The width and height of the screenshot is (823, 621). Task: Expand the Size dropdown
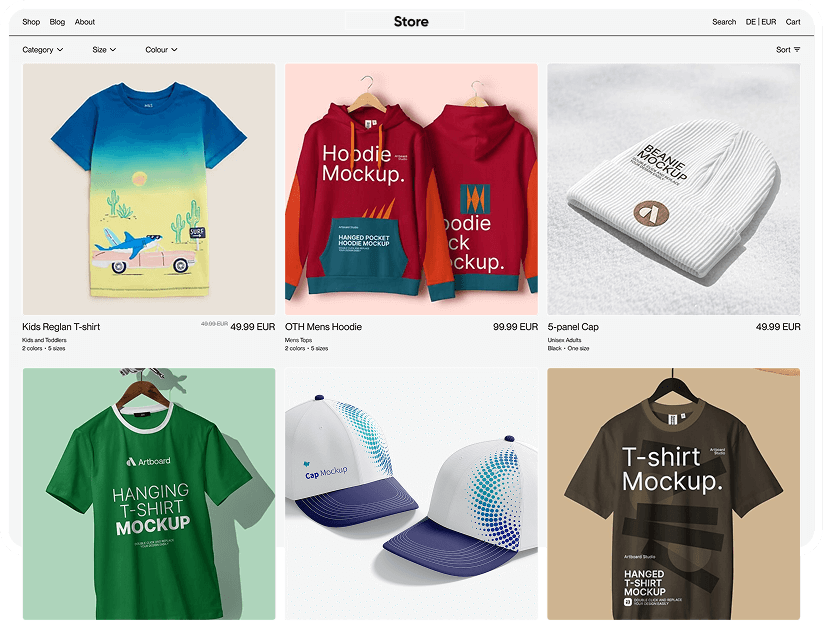[104, 49]
